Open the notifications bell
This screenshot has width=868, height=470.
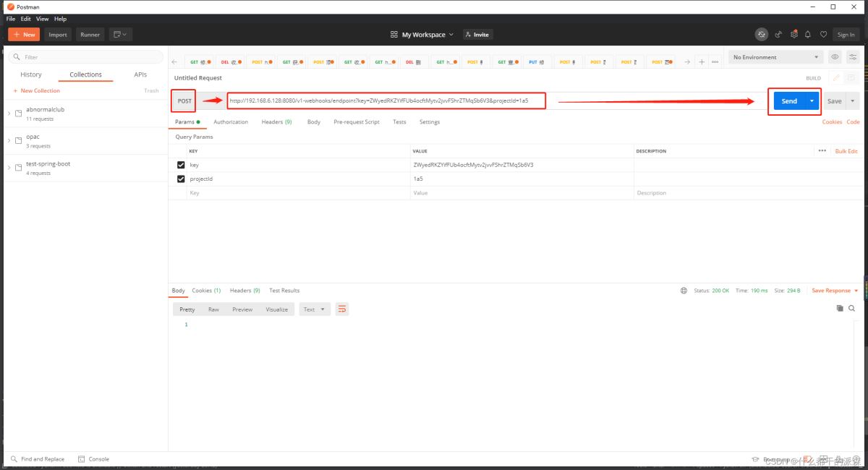807,34
